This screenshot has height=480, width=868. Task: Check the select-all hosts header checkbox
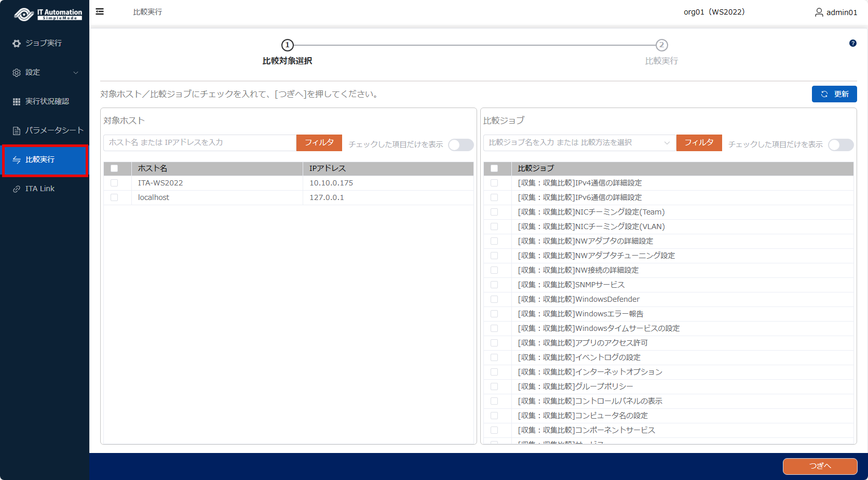click(x=114, y=168)
